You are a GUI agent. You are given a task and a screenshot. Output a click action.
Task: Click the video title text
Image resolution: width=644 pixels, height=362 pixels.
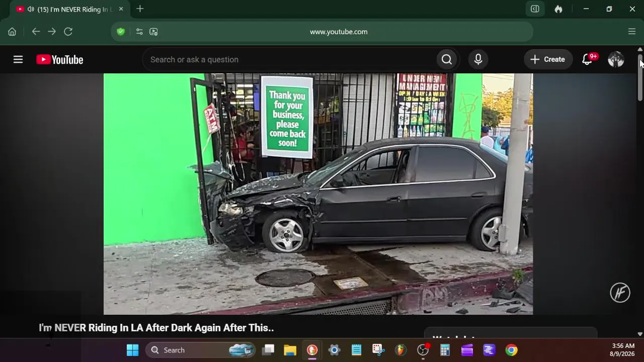[156, 328]
